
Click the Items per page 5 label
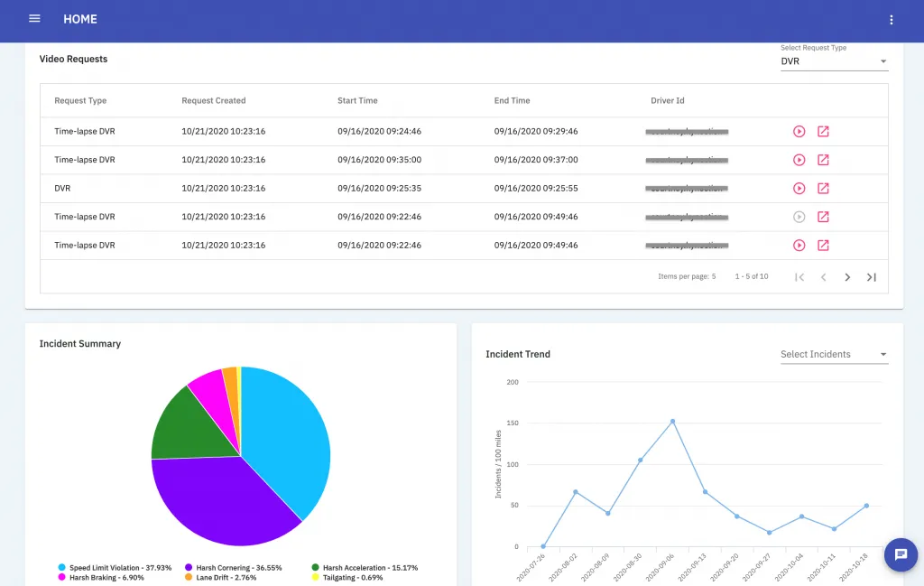(687, 276)
